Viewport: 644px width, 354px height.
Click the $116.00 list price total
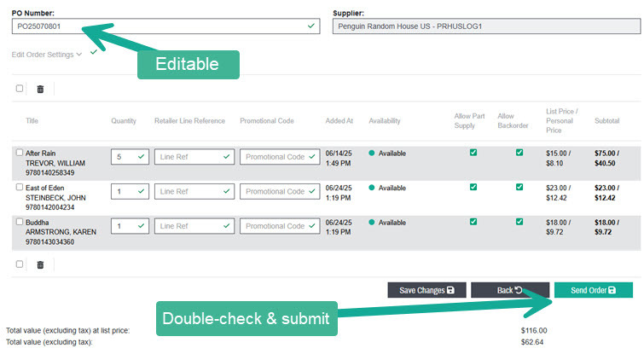[x=534, y=331]
